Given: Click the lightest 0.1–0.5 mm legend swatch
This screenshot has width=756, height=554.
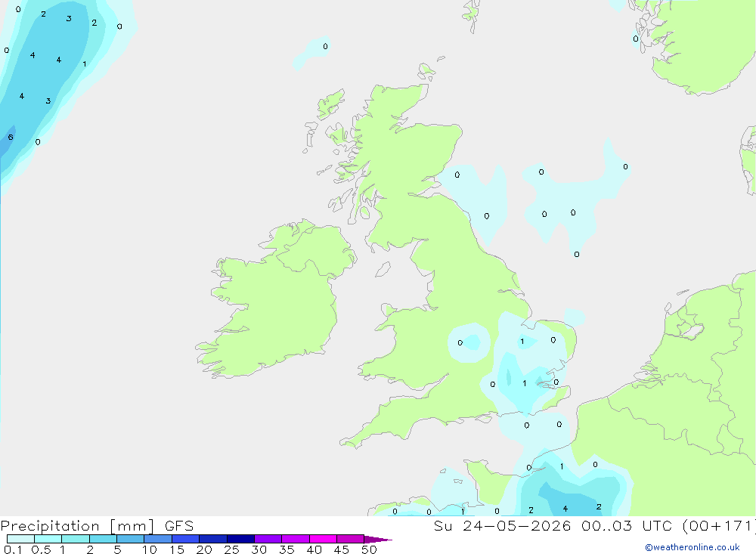Looking at the screenshot, I should (20, 539).
